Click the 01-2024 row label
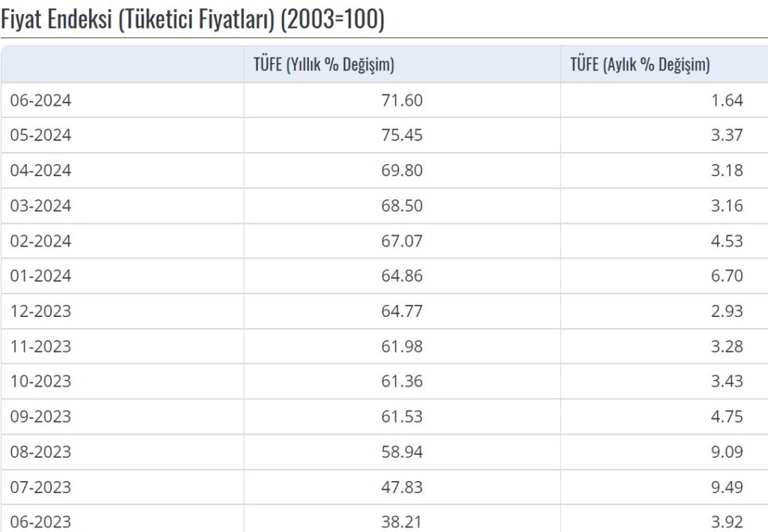The width and height of the screenshot is (768, 532). point(40,276)
